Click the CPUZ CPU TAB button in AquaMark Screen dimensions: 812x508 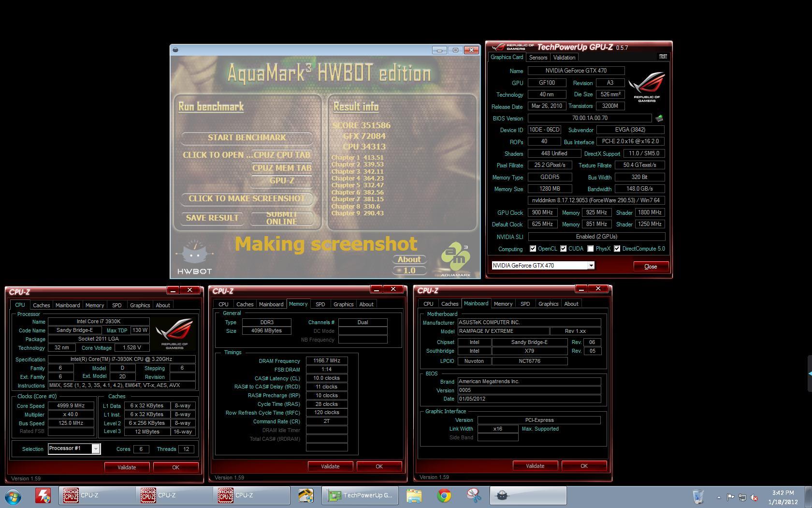(x=282, y=155)
